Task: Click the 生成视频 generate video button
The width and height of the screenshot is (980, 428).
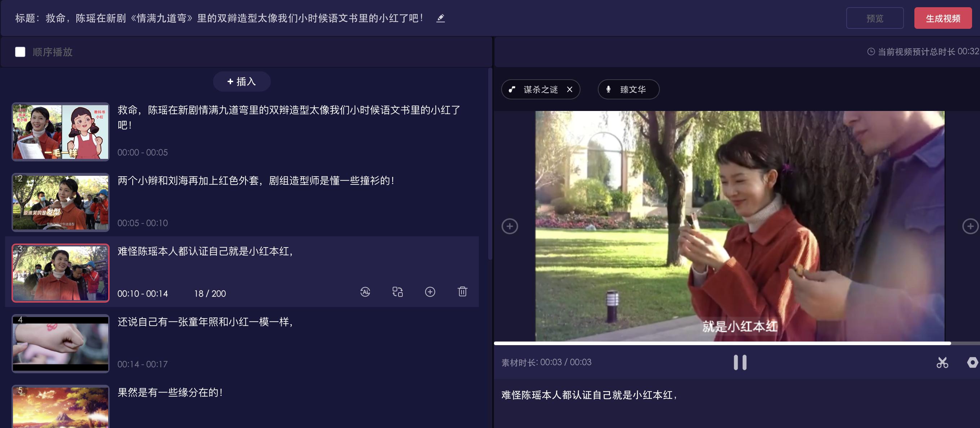Action: 943,18
